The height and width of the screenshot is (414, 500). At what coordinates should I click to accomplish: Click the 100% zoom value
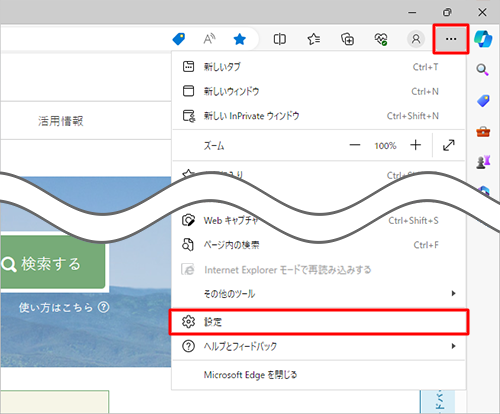point(385,146)
